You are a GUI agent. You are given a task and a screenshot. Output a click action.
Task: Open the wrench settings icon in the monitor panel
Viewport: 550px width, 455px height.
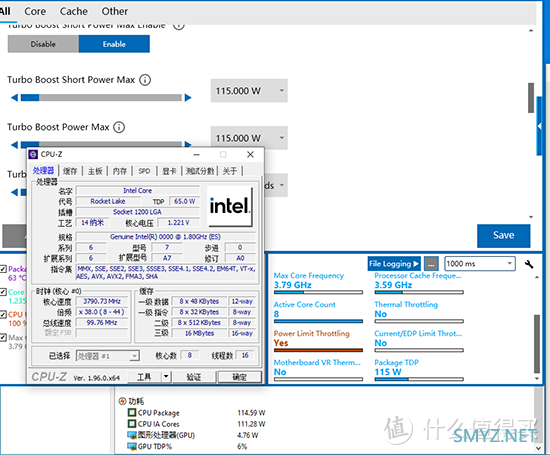pyautogui.click(x=529, y=264)
